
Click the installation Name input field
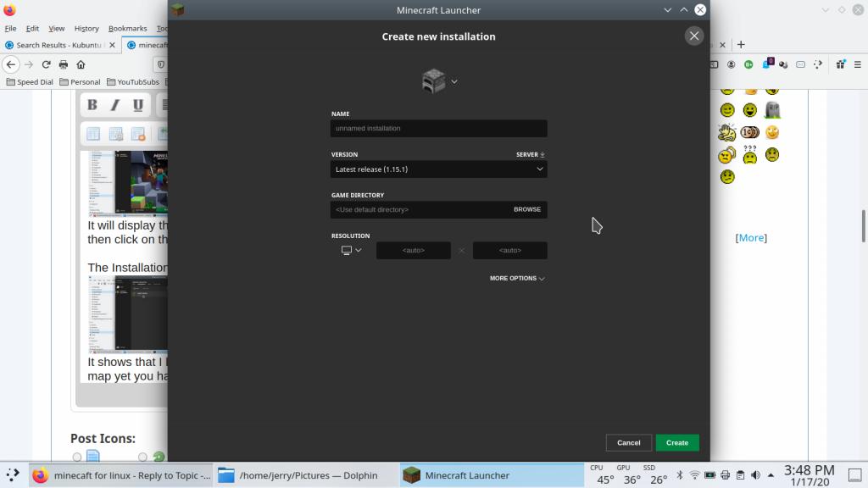[438, 129]
